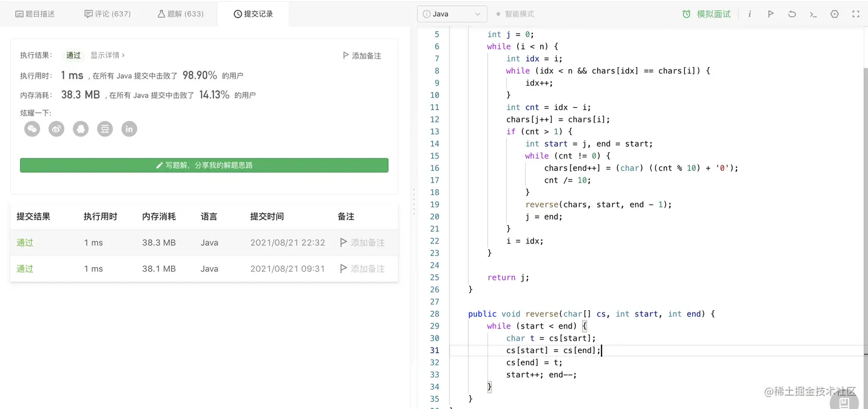Click the 提交时间 column header
The image size is (868, 409).
pos(267,217)
